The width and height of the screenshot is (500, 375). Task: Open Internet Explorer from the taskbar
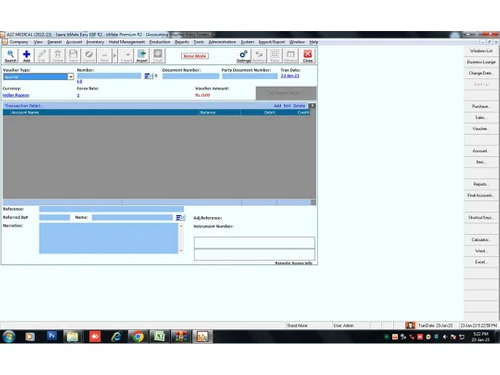[x=116, y=337]
